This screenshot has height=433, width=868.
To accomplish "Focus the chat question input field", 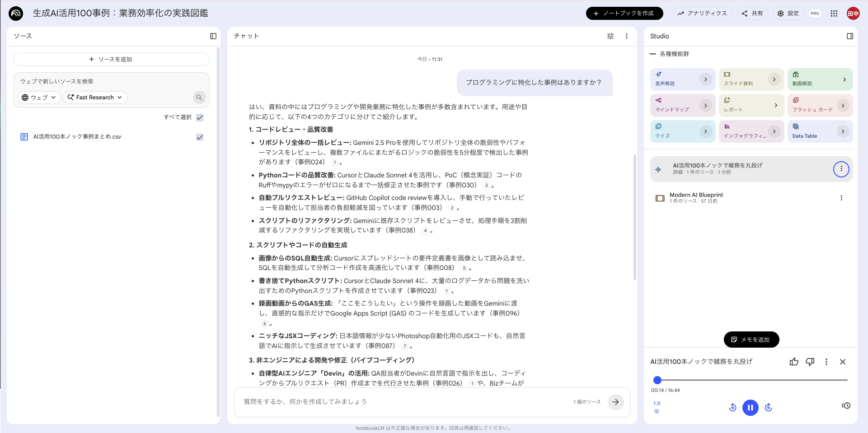I will pyautogui.click(x=404, y=402).
